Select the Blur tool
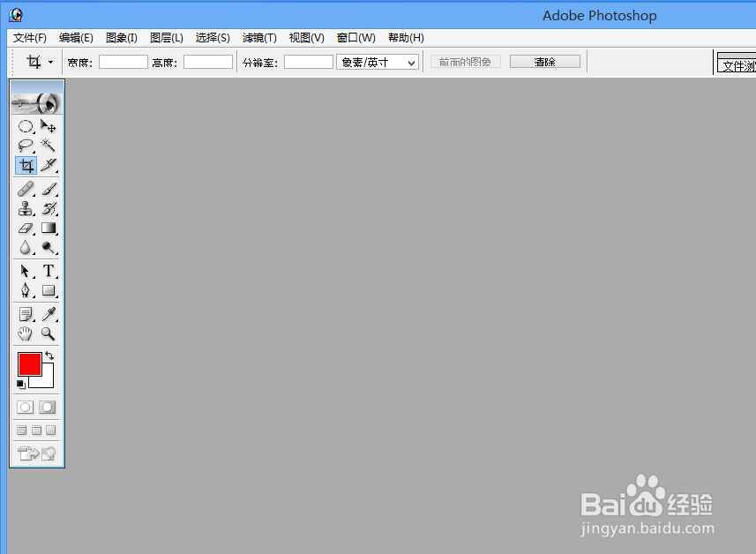The height and width of the screenshot is (554, 756). click(26, 247)
